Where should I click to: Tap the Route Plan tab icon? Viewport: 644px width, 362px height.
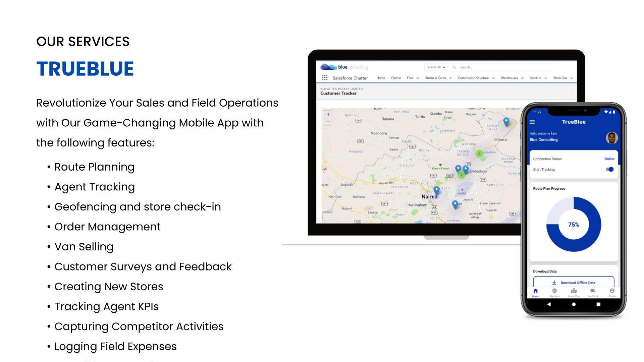[x=574, y=291]
